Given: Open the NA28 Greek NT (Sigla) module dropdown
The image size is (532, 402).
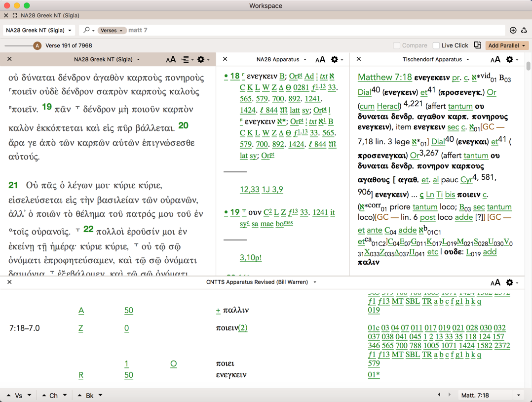Looking at the screenshot, I should pyautogui.click(x=38, y=30).
